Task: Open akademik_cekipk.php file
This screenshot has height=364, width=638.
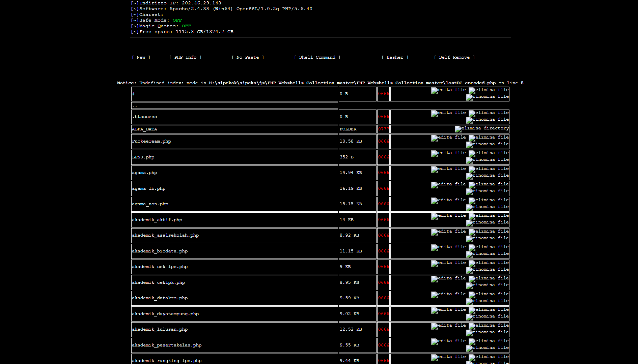Action: tap(159, 282)
